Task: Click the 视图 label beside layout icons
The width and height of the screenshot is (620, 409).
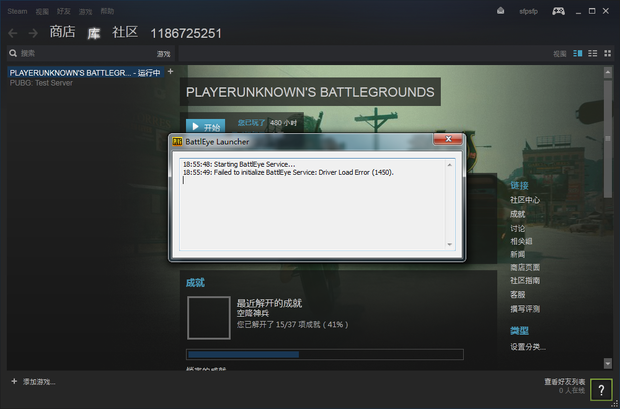Action: [x=560, y=54]
